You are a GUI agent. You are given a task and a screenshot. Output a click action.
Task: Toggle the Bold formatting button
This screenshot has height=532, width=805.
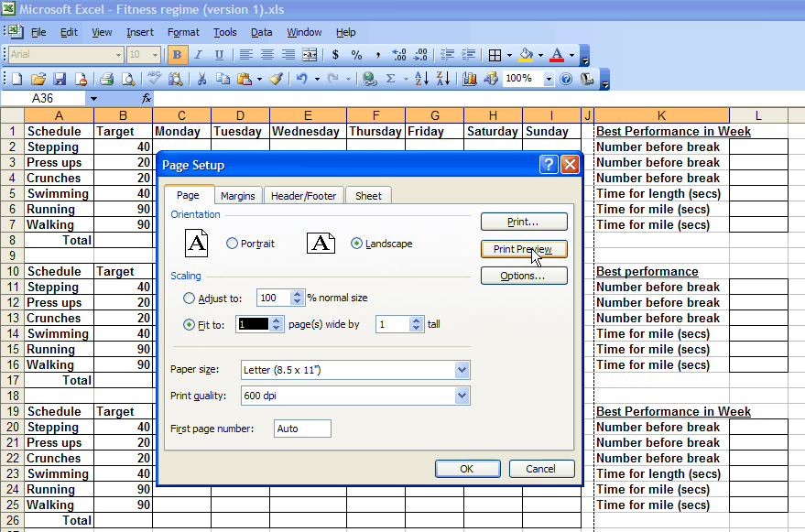(178, 55)
